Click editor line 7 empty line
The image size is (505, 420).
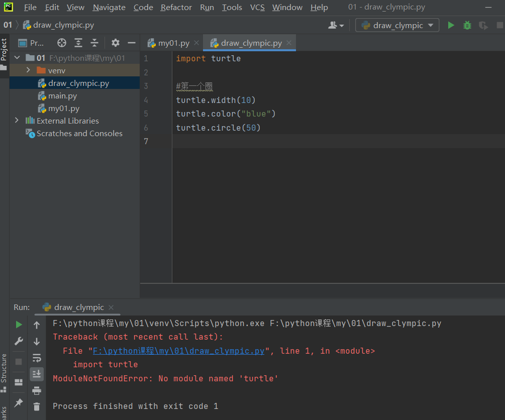click(x=338, y=141)
